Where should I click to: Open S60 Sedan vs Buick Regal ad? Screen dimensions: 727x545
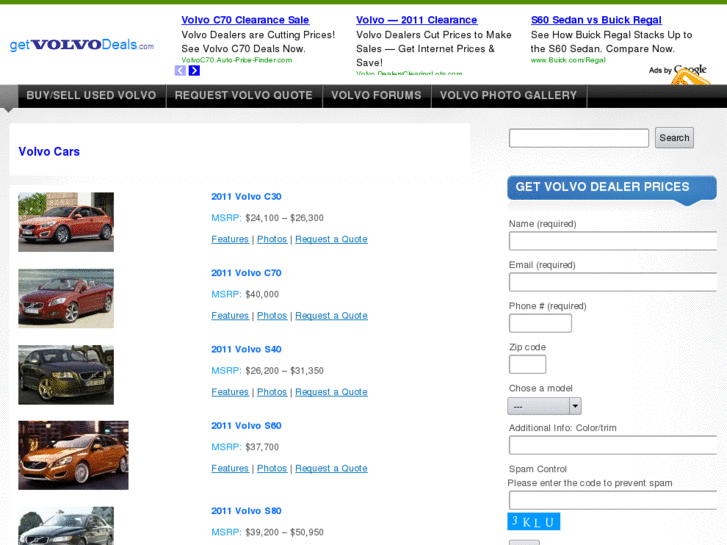click(596, 20)
